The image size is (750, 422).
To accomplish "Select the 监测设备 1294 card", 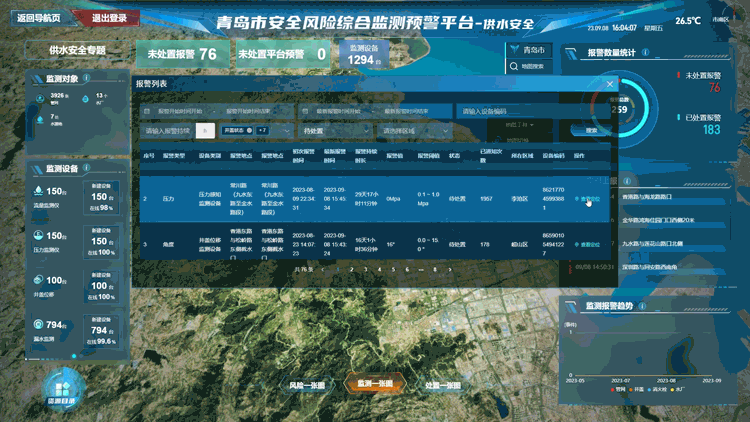I will pyautogui.click(x=364, y=54).
